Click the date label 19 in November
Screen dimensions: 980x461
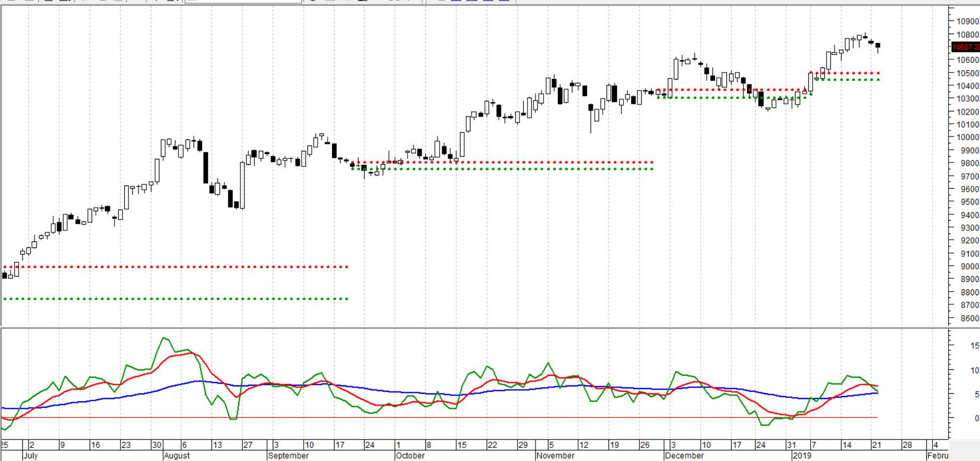[614, 445]
